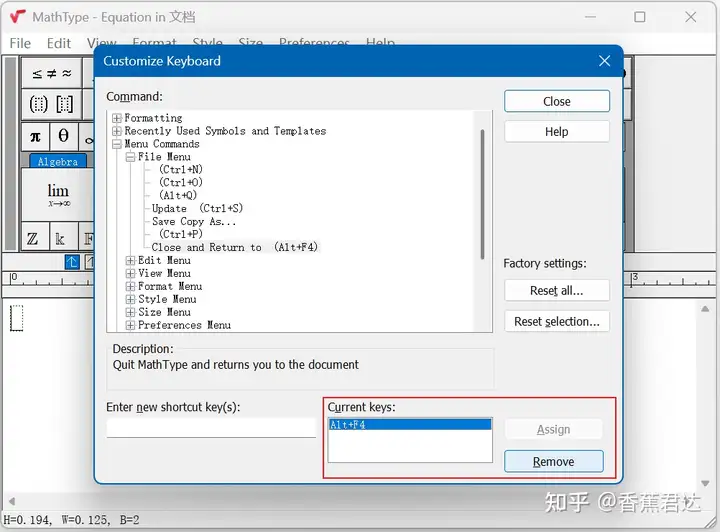Open the relational symbols palette (≤ ≠ ≈)
This screenshot has width=720, height=532.
pyautogui.click(x=51, y=73)
